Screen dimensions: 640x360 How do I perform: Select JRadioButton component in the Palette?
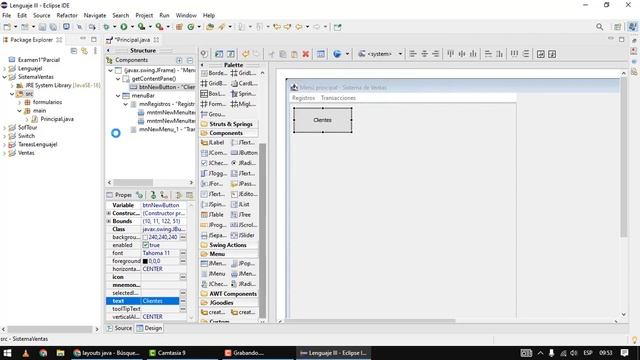pyautogui.click(x=244, y=163)
